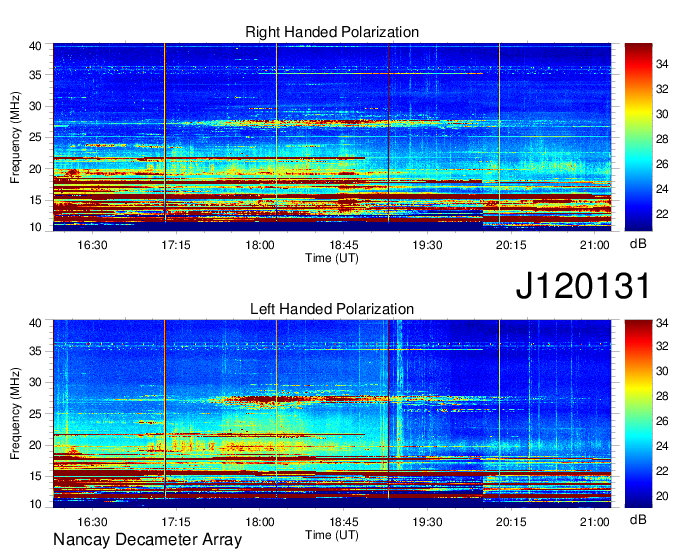Click Time (UT) label under Left Handed plot
Screen dimensions: 680x552
[x=332, y=535]
